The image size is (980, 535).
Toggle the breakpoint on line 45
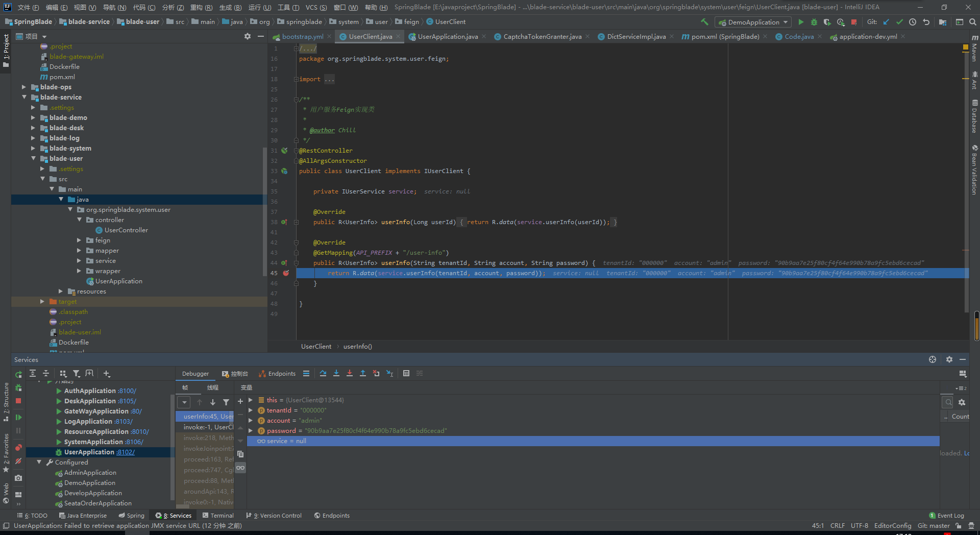click(x=286, y=273)
